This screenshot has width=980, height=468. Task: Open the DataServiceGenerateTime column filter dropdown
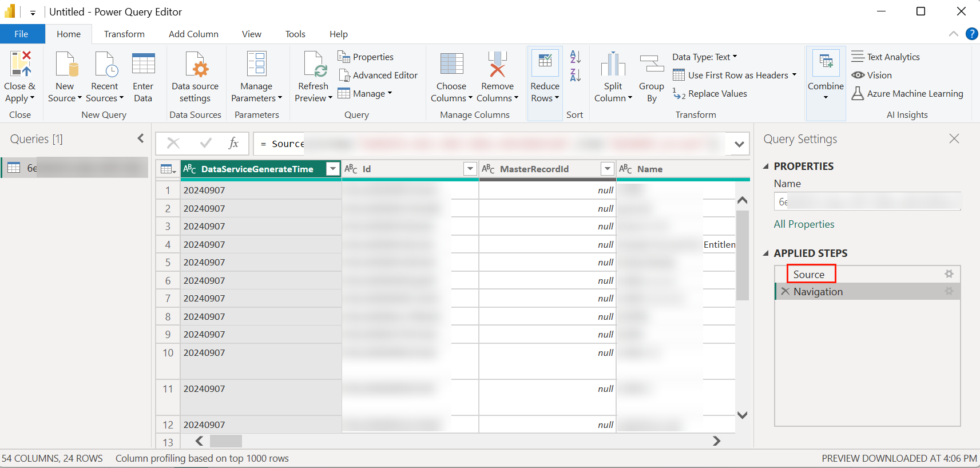[333, 169]
